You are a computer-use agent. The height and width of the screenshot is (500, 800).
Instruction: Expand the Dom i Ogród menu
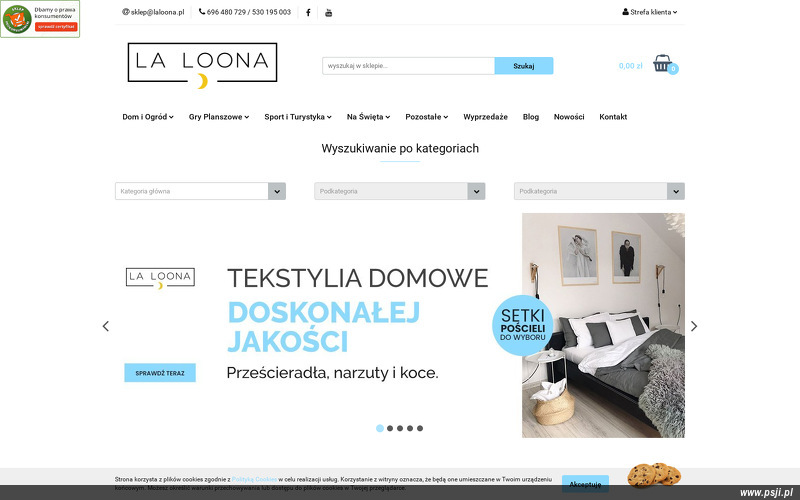click(148, 117)
